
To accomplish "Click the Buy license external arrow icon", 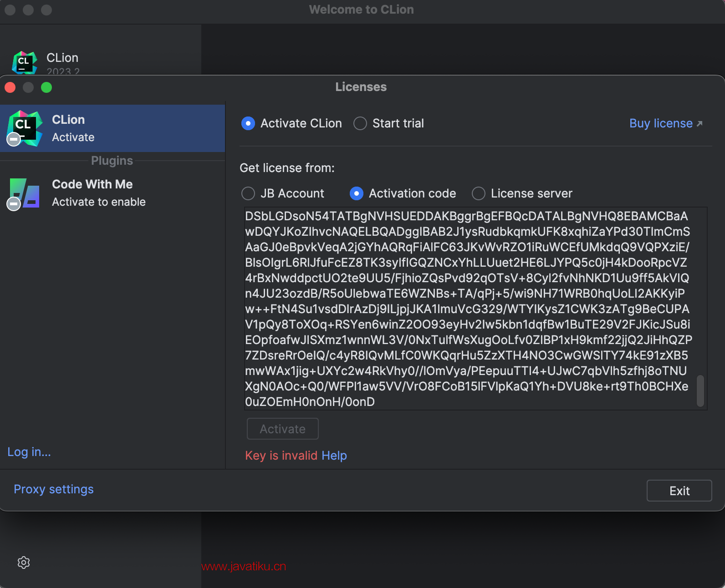I will click(x=700, y=124).
